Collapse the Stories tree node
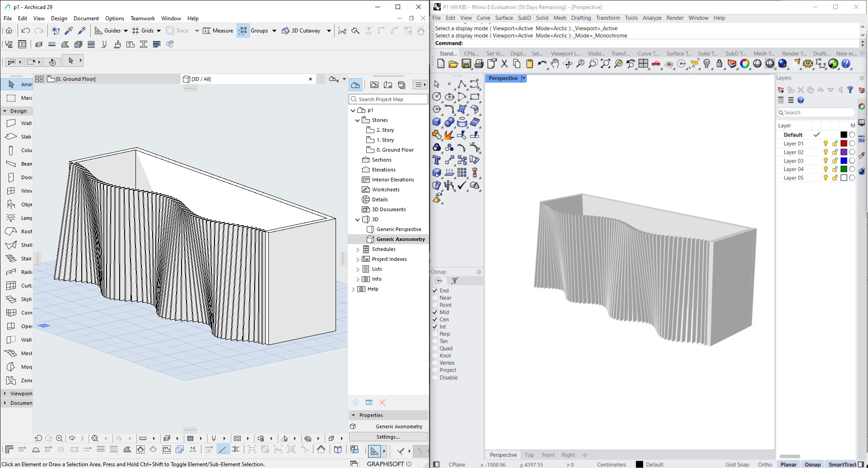Viewport: 868px width, 468px height. pos(358,120)
